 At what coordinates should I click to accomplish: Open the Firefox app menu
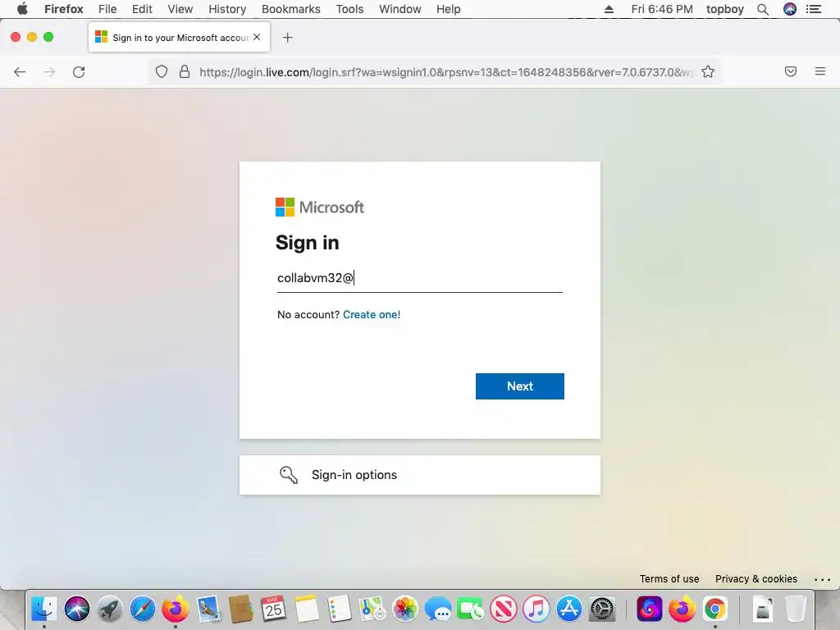[x=64, y=9]
